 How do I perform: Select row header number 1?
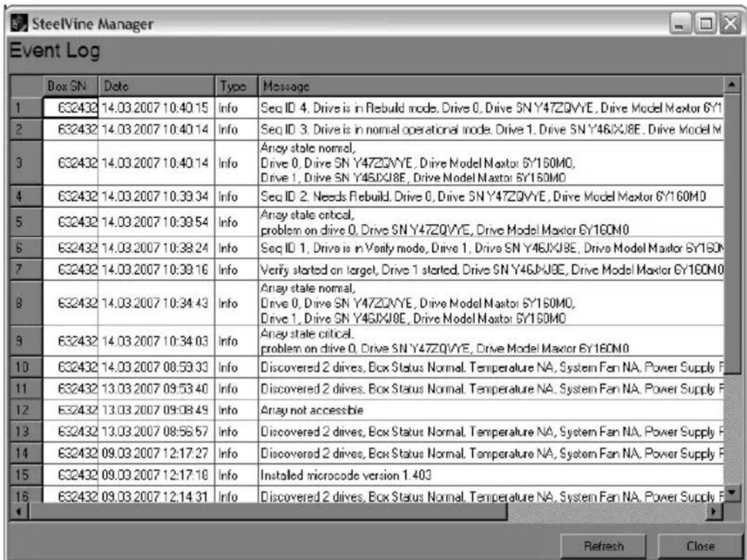pos(26,108)
